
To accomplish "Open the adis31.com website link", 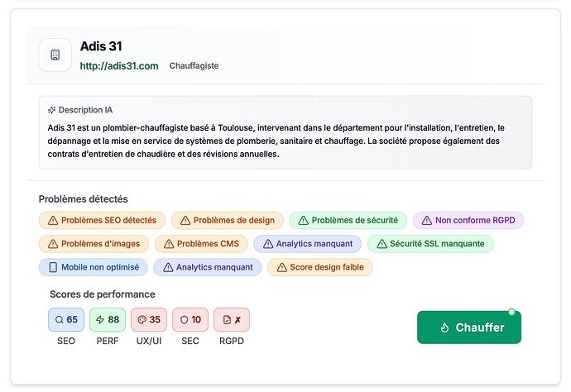I will pyautogui.click(x=119, y=66).
